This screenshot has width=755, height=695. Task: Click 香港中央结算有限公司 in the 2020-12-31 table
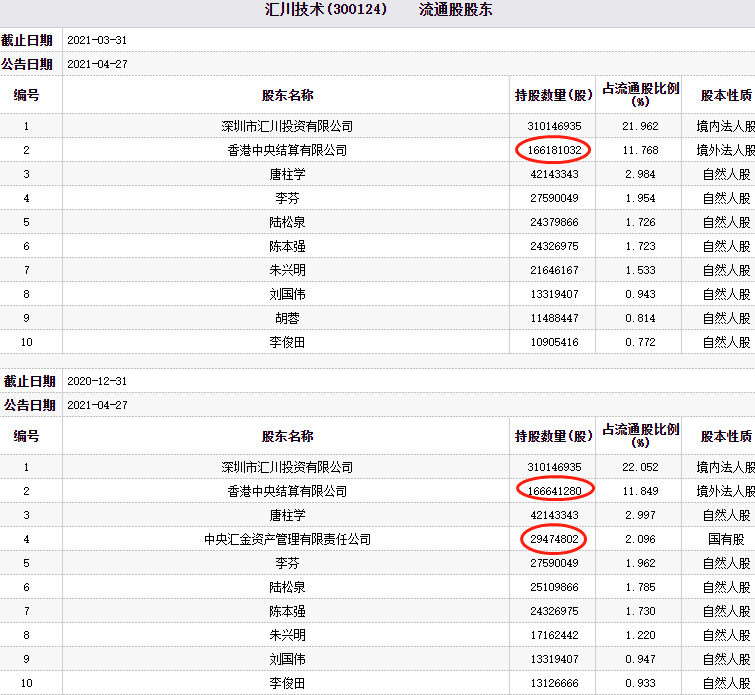tap(287, 491)
